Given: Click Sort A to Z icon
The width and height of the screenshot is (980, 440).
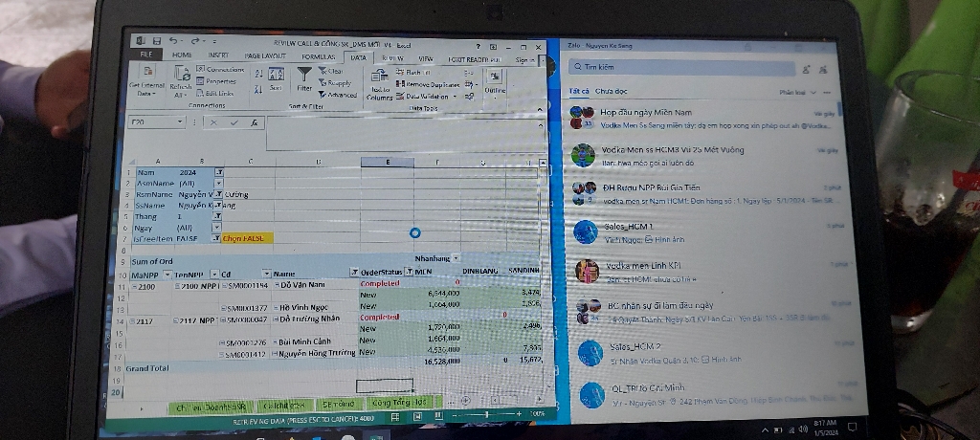Looking at the screenshot, I should tap(258, 73).
